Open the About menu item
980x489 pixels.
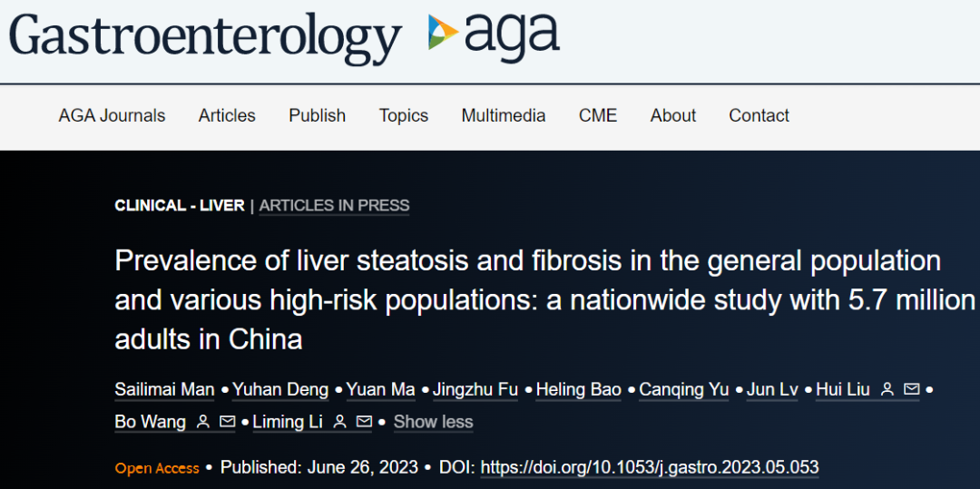point(673,116)
